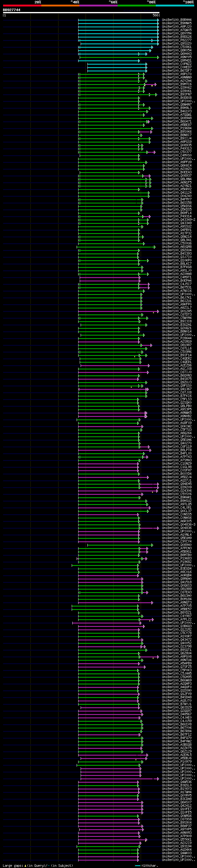Select the UniRef100_B6T531 label

click(177, 287)
